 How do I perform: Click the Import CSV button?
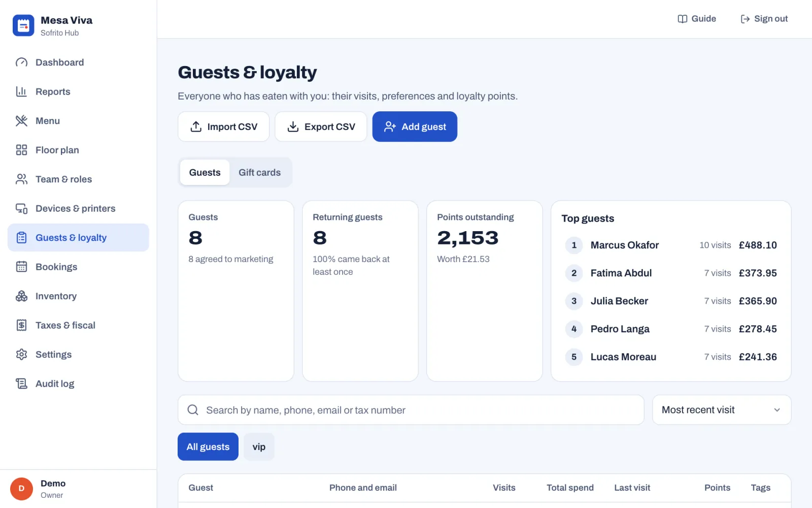pyautogui.click(x=223, y=126)
